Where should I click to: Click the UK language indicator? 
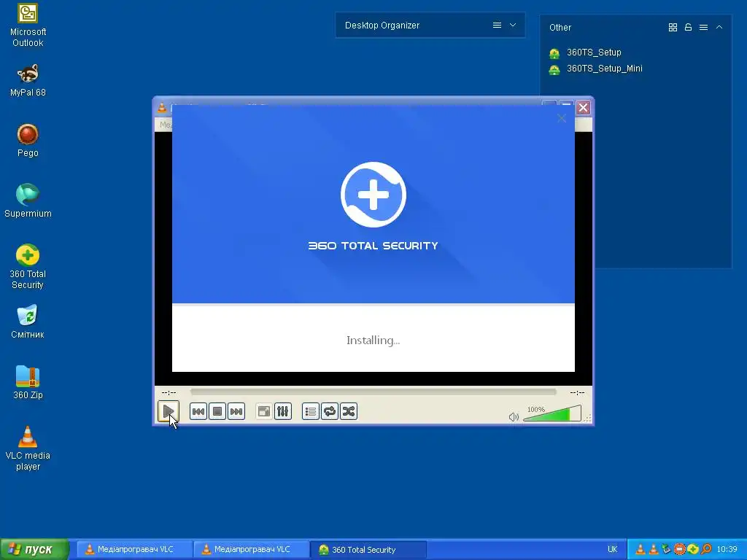[612, 550]
